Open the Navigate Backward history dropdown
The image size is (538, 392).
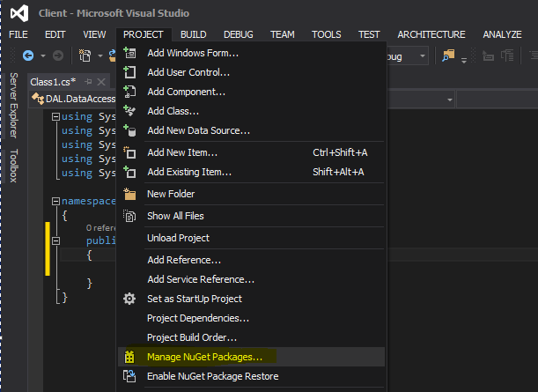tap(43, 55)
